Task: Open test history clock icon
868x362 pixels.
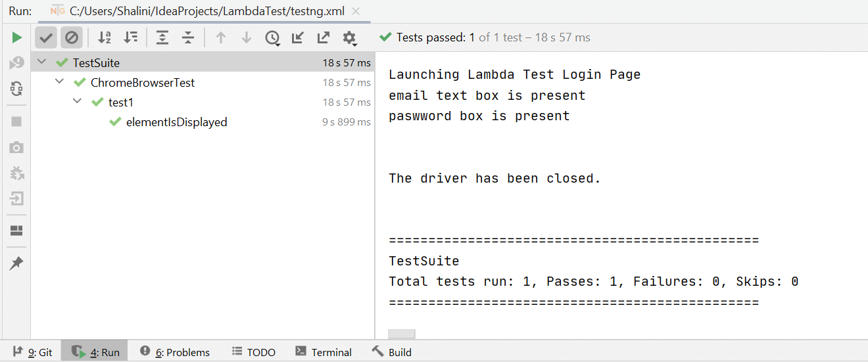Action: 272,38
